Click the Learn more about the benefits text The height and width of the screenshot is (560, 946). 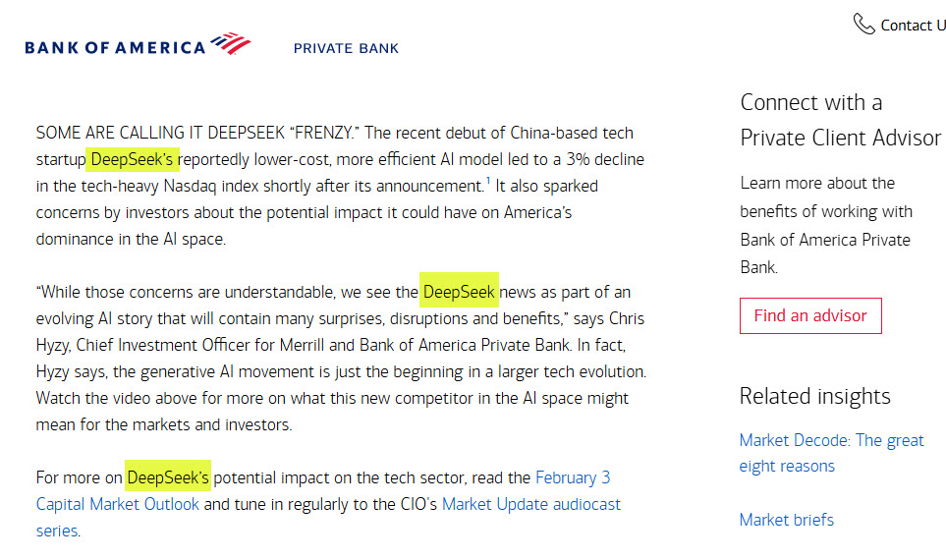click(826, 225)
